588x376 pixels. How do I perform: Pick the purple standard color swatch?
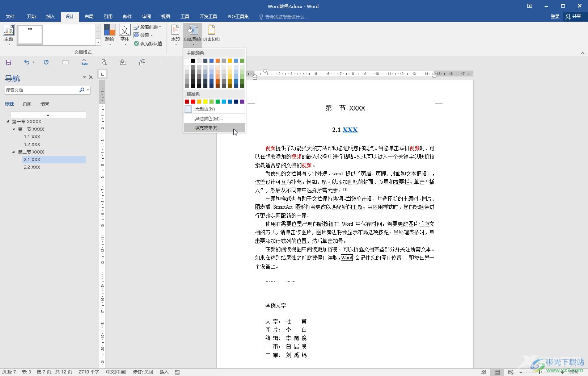point(242,101)
